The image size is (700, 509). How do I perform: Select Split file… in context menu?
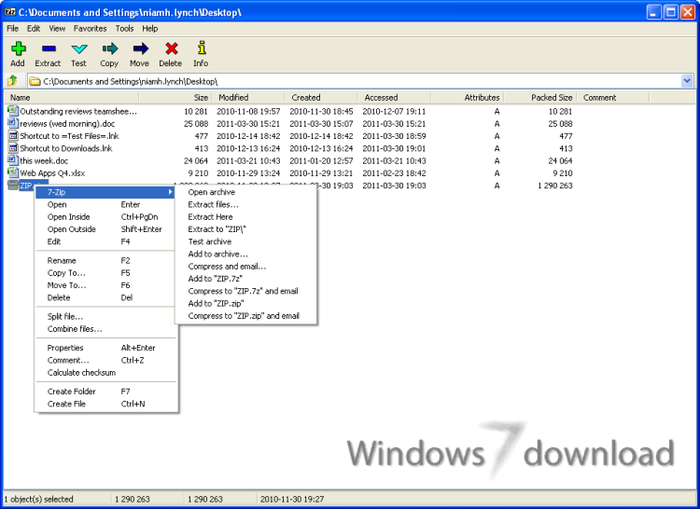coord(65,317)
